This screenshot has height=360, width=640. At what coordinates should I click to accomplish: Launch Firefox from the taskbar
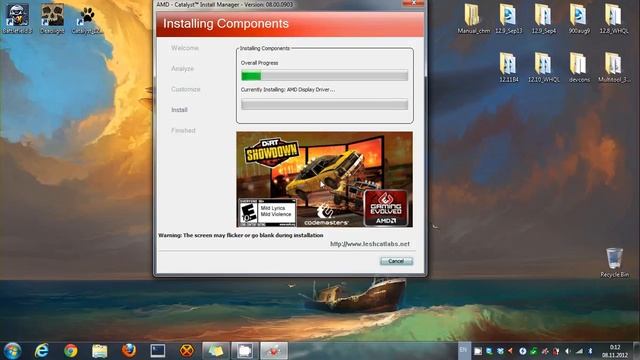pos(129,351)
